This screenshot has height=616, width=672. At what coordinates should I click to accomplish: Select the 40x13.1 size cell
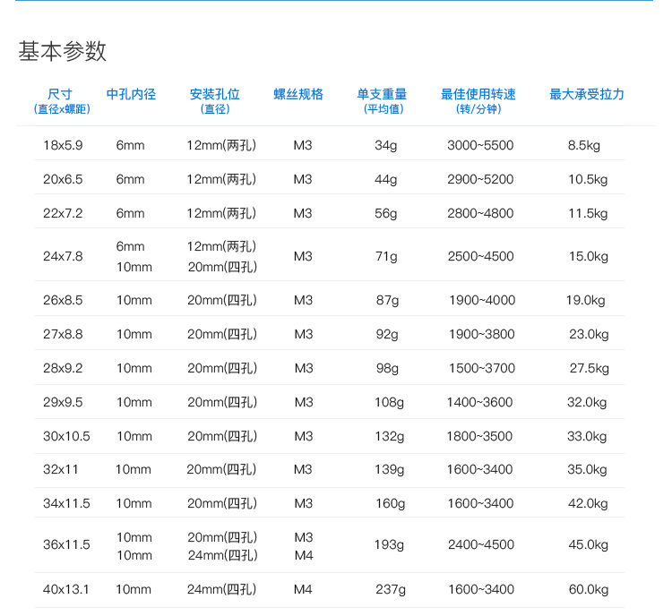[x=66, y=589]
